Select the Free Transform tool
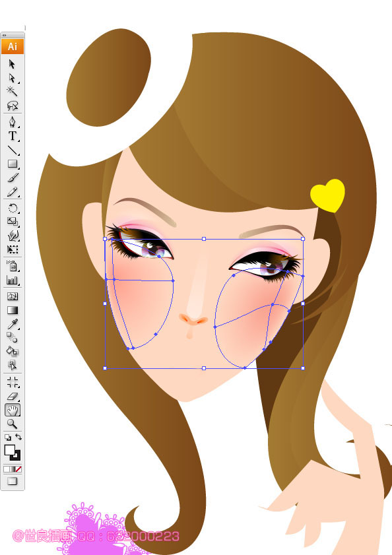The image size is (392, 555). (12, 249)
